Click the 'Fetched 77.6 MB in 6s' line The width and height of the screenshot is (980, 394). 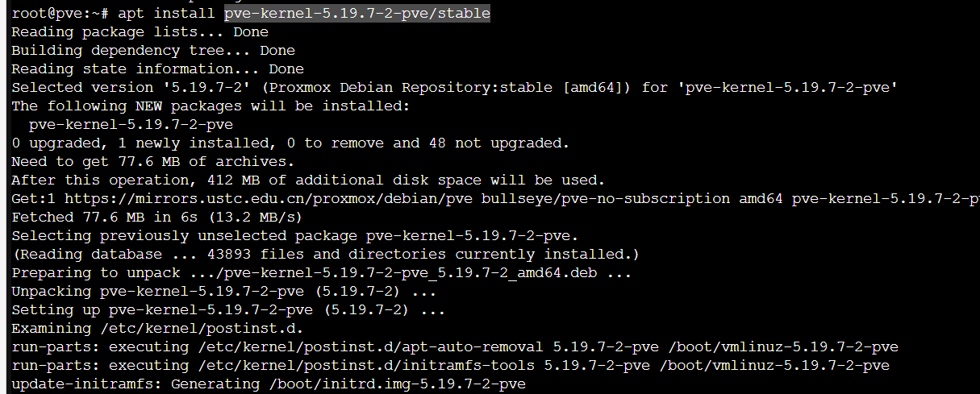pyautogui.click(x=156, y=217)
